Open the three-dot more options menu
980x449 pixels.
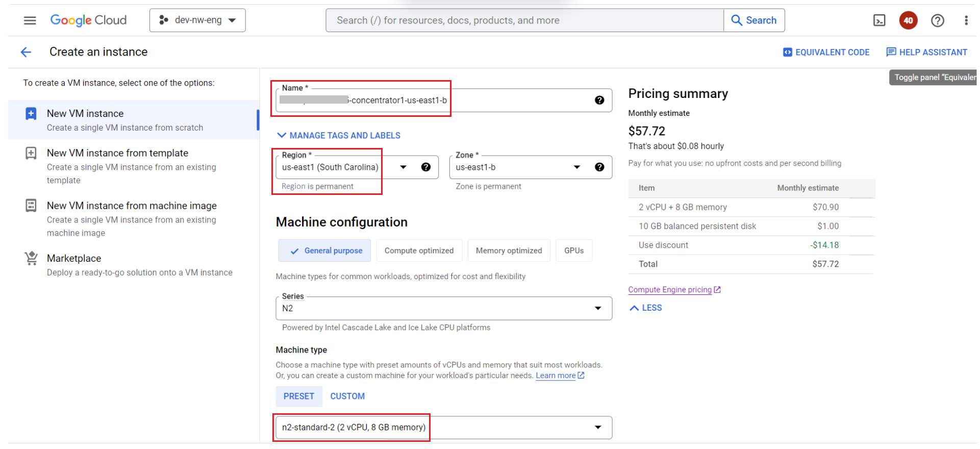coord(966,20)
